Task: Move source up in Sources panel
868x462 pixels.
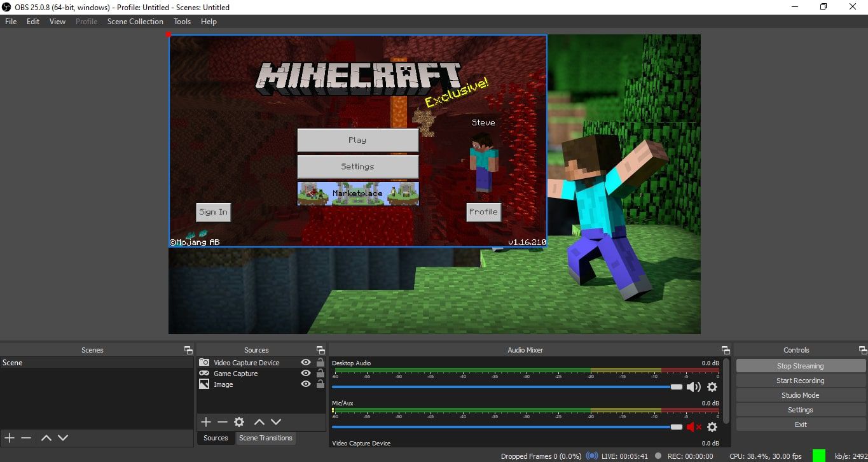Action: (x=259, y=422)
